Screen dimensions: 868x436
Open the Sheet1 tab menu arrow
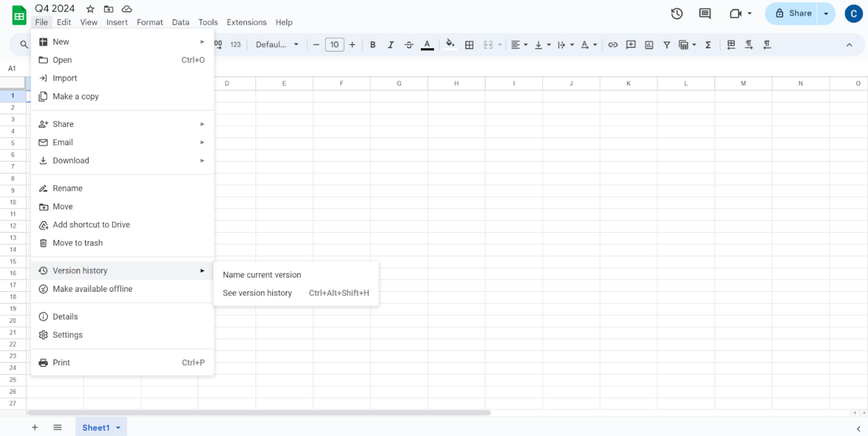pos(118,427)
